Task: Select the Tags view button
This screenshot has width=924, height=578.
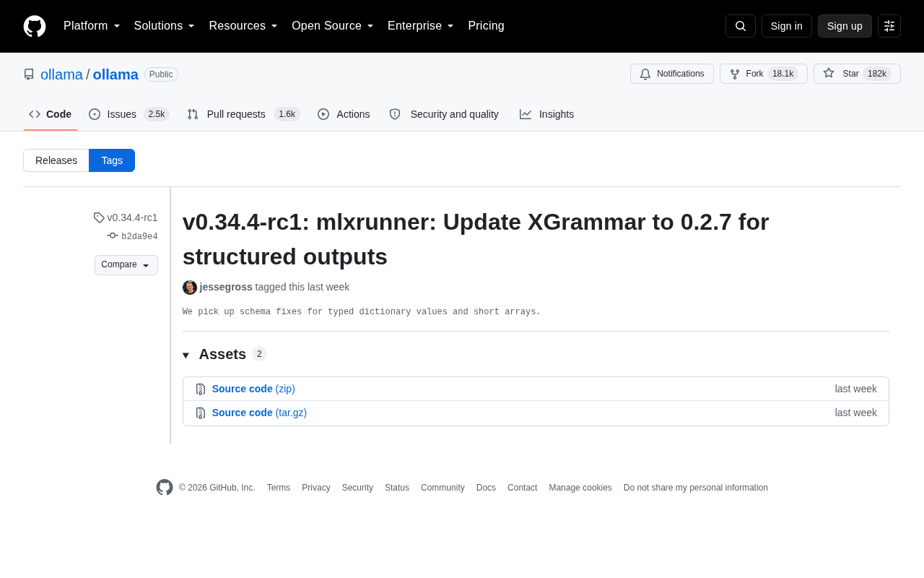Action: (112, 160)
